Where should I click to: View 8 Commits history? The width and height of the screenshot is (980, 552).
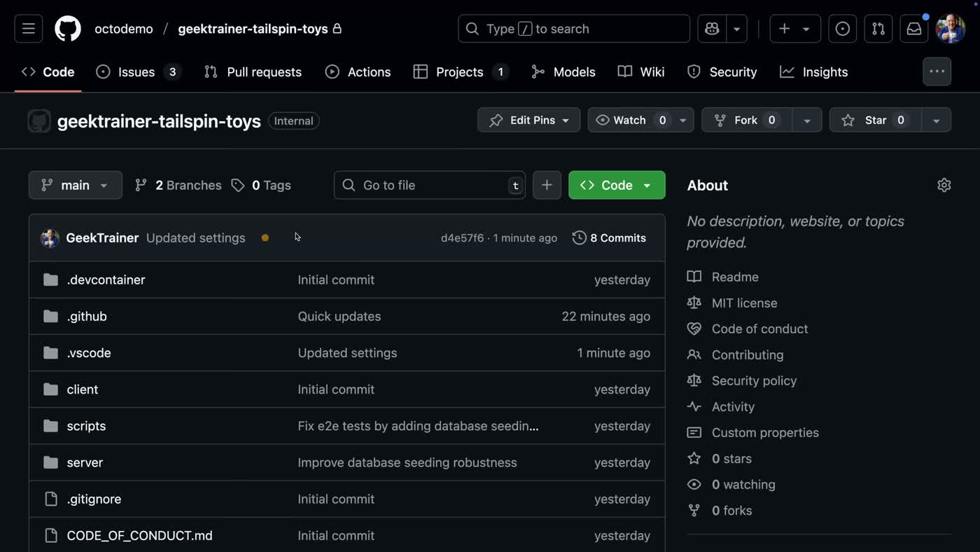609,238
